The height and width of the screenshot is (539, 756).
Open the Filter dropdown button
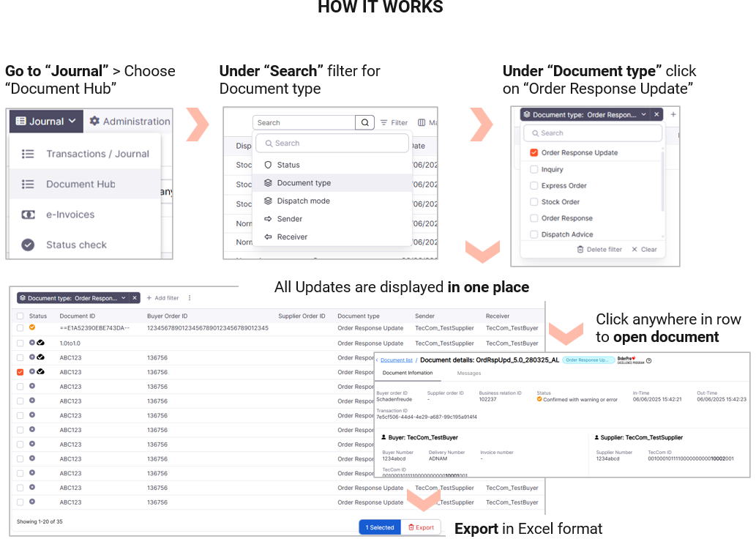point(394,122)
